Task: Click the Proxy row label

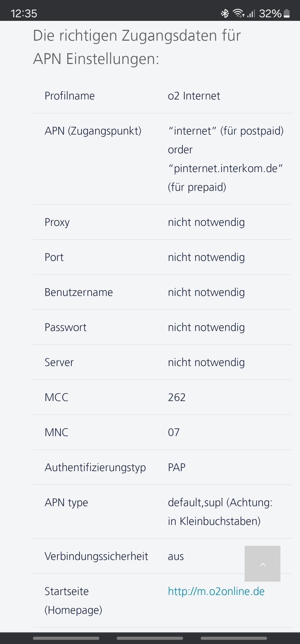Action: pos(57,222)
